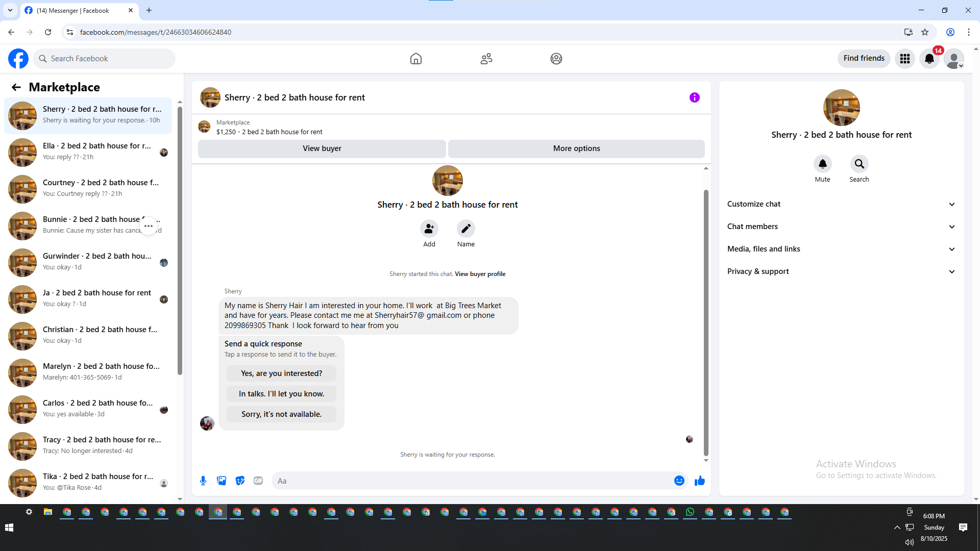Image resolution: width=980 pixels, height=551 pixels.
Task: Go to the Facebook Home tab
Action: (x=416, y=59)
